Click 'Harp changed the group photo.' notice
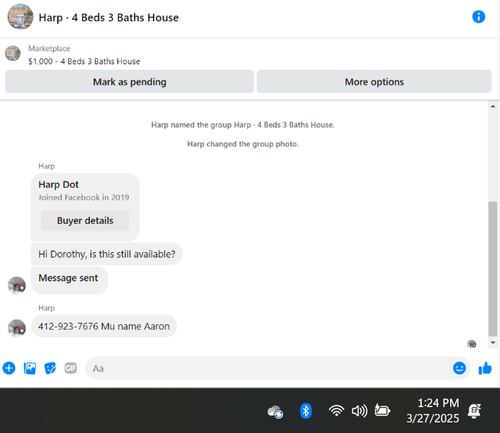 pos(243,144)
